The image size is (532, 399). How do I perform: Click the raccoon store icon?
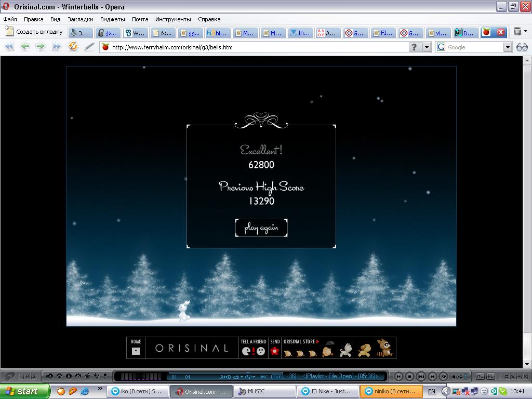(x=385, y=348)
